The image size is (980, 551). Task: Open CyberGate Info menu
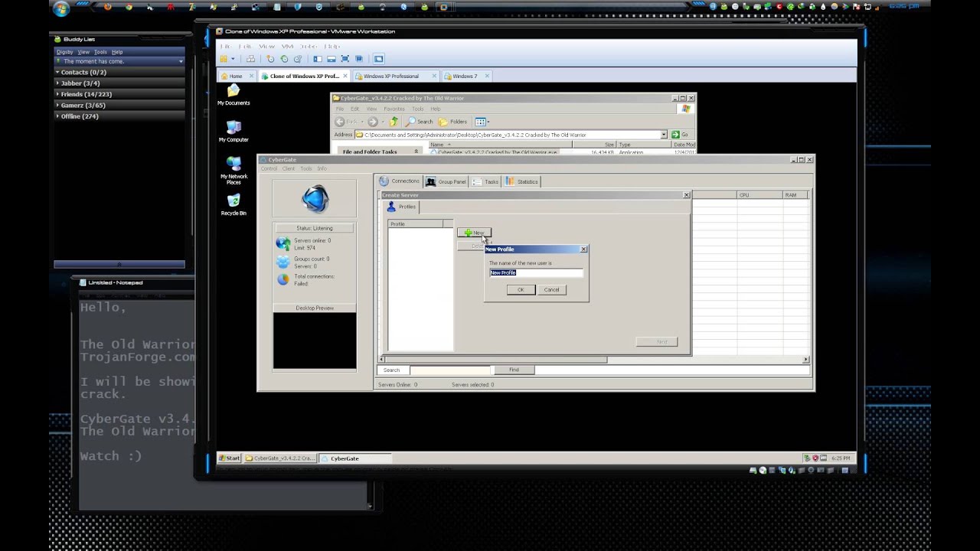click(322, 168)
